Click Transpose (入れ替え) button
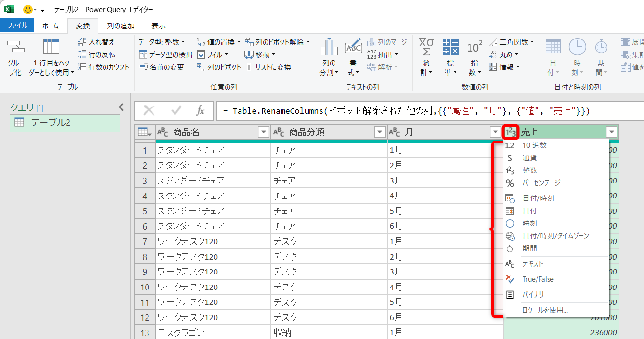The image size is (644, 339). pyautogui.click(x=96, y=42)
